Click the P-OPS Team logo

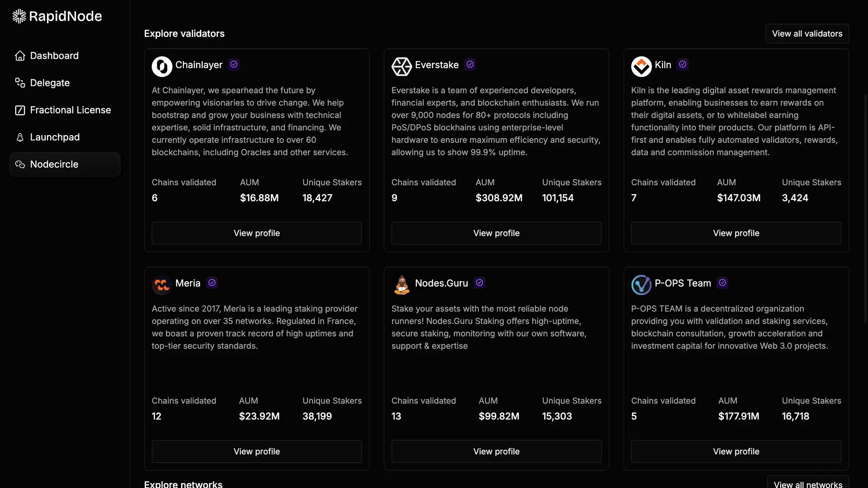pyautogui.click(x=641, y=285)
